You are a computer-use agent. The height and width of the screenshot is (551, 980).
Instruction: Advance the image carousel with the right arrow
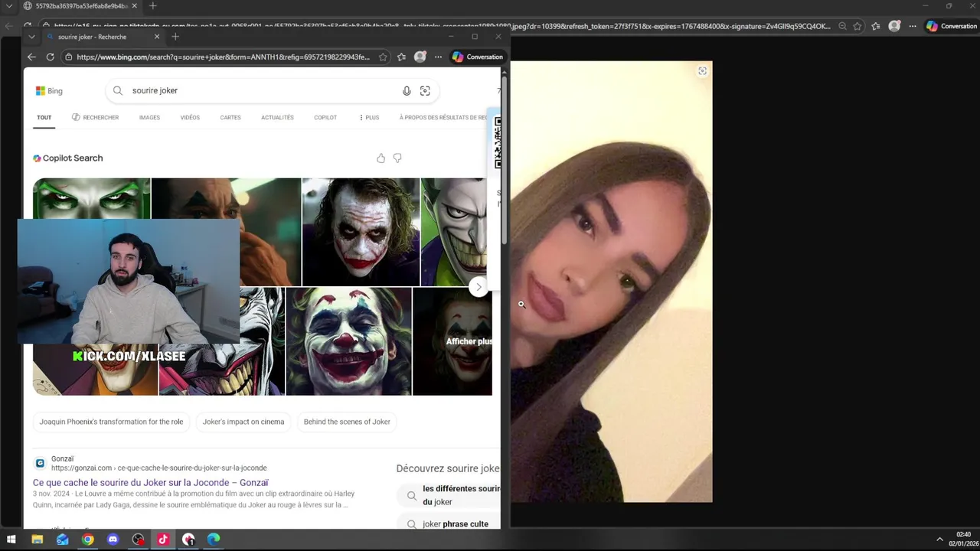pyautogui.click(x=479, y=287)
